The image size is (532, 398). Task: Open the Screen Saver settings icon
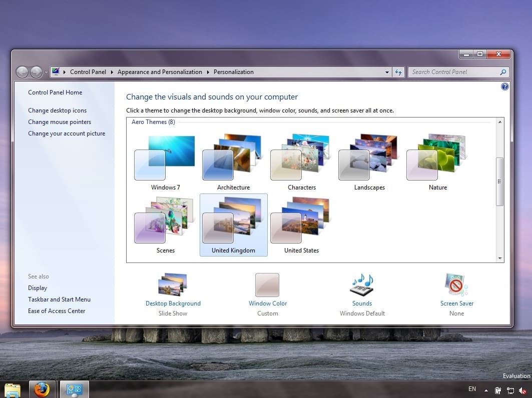click(456, 285)
